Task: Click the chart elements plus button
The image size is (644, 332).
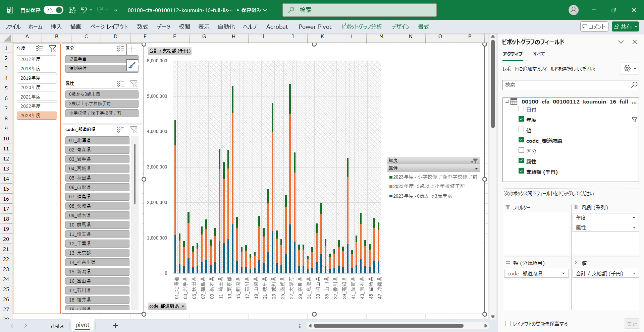Action: [x=132, y=50]
